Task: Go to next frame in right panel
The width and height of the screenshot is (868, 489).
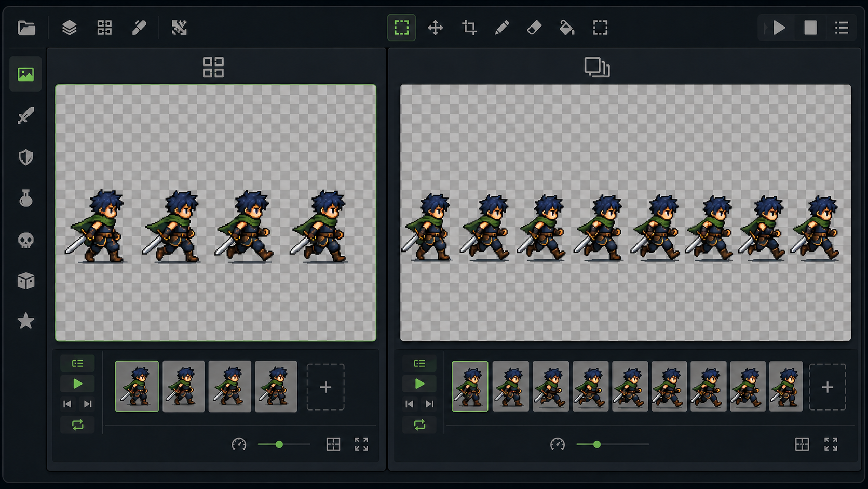Action: 429,404
